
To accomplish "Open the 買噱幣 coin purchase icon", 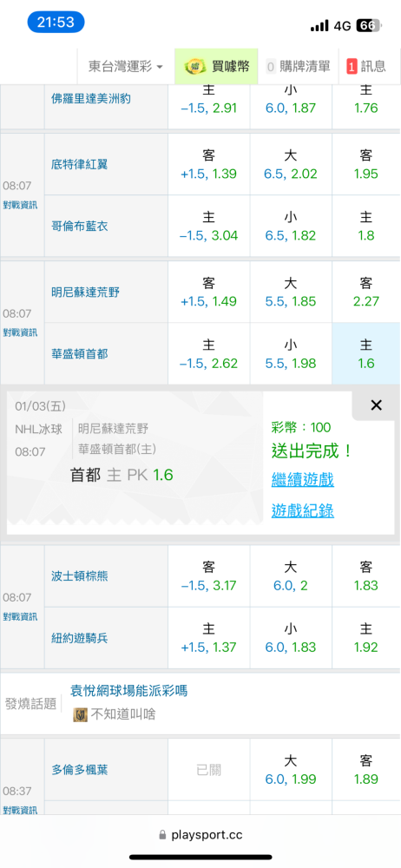I will coord(194,68).
